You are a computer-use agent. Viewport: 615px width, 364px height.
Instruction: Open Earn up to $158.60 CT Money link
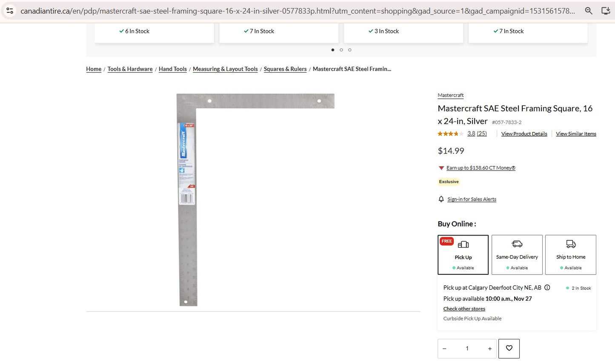481,168
